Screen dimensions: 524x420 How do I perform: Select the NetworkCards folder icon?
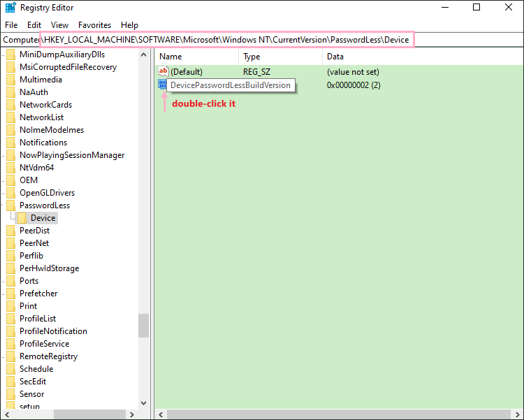pos(10,105)
